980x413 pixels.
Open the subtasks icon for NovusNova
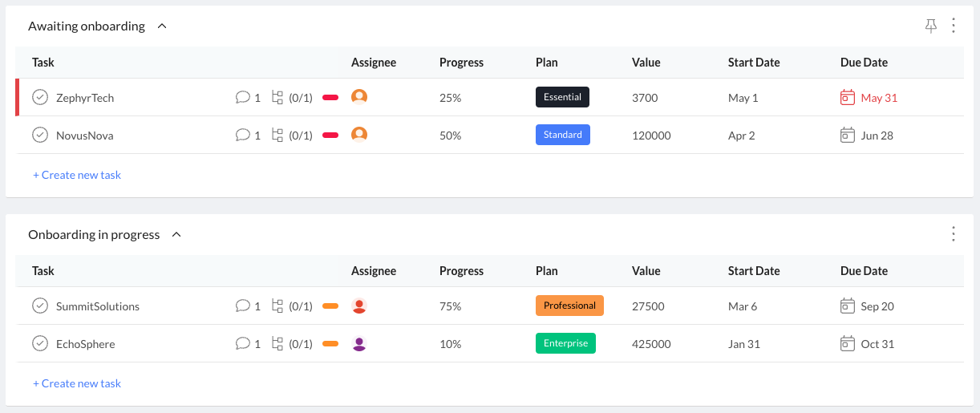coord(278,136)
